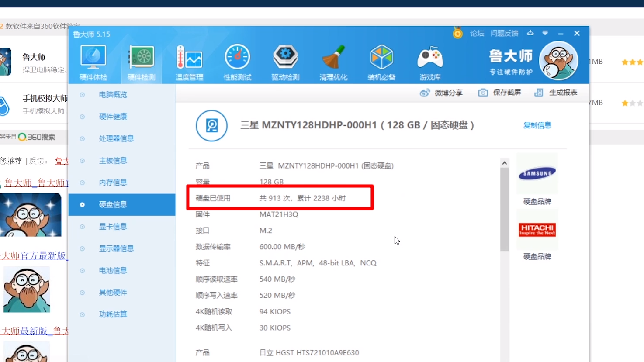Open the 清理优化 cleanup broom icon
Viewport: 644px width, 362px height.
[333, 62]
